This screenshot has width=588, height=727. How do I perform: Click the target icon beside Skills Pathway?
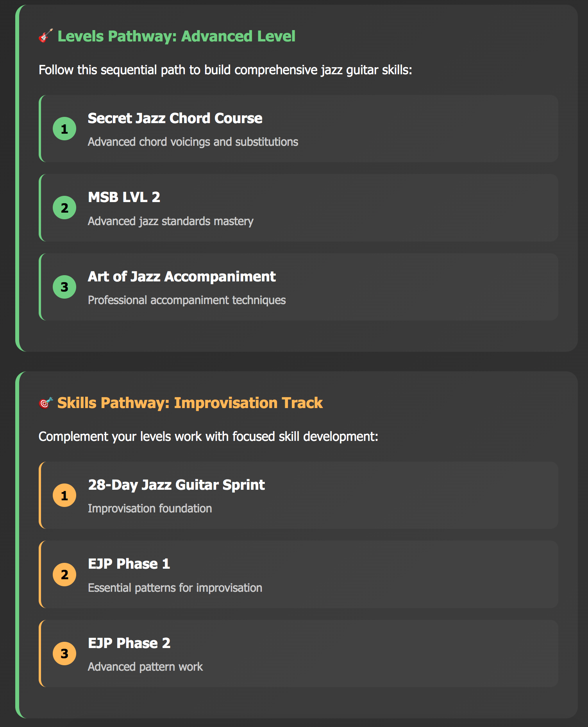coord(46,403)
